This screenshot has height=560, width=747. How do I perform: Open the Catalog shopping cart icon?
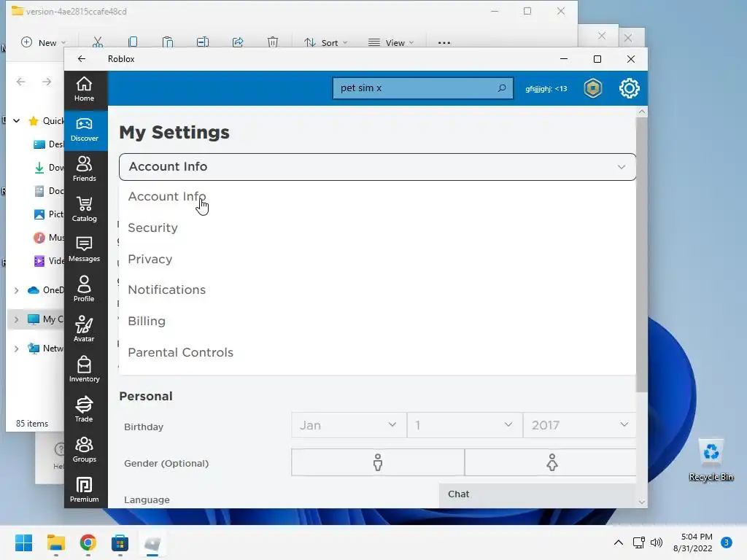coord(85,209)
